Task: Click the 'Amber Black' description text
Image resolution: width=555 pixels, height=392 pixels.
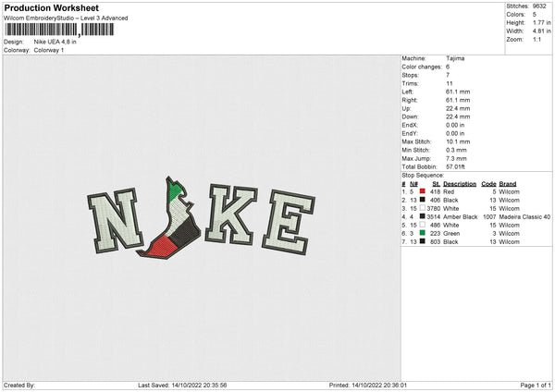Action: pyautogui.click(x=460, y=217)
